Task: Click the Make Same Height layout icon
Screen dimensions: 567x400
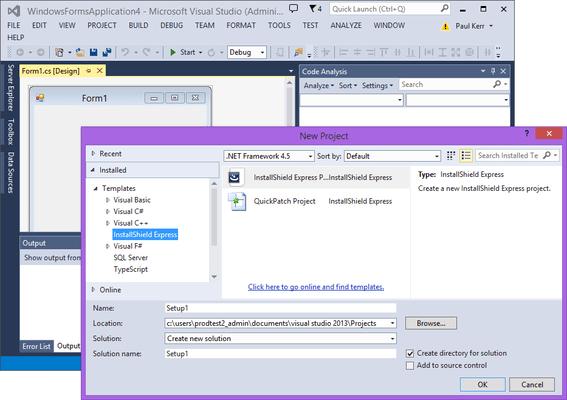Action: coord(443,53)
